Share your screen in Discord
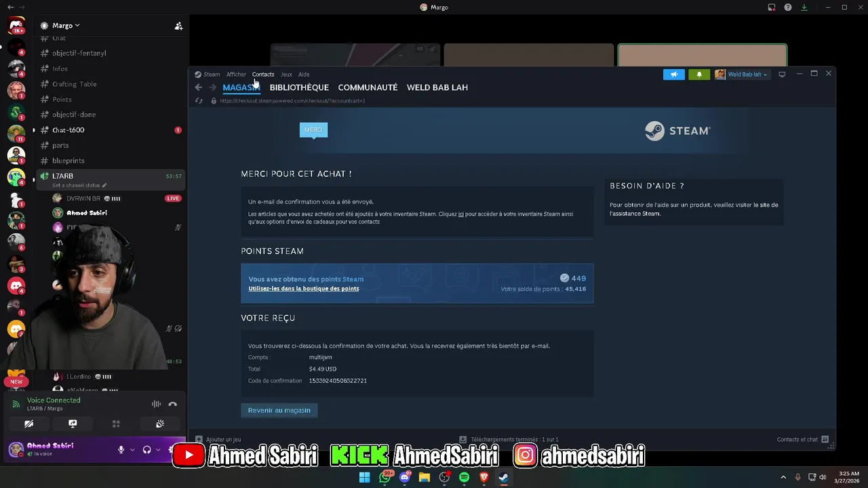868x488 pixels. (x=73, y=424)
